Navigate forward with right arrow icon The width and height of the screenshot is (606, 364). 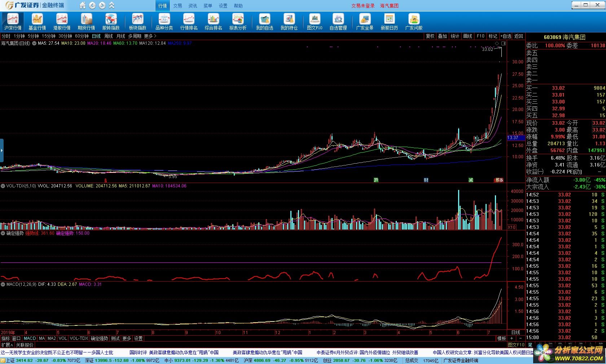102,5
